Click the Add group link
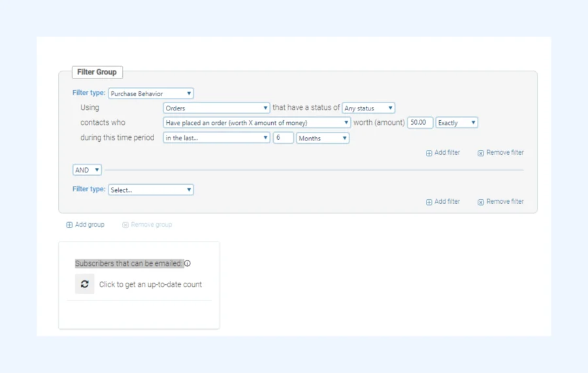This screenshot has height=373, width=588. coord(86,225)
